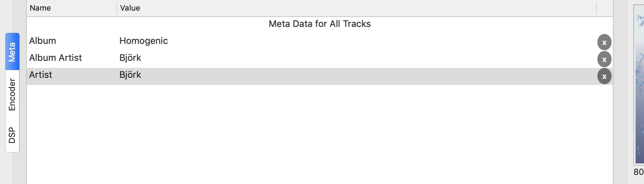Open the DSP side tab
Viewport: 644px width, 184px height.
[x=12, y=135]
